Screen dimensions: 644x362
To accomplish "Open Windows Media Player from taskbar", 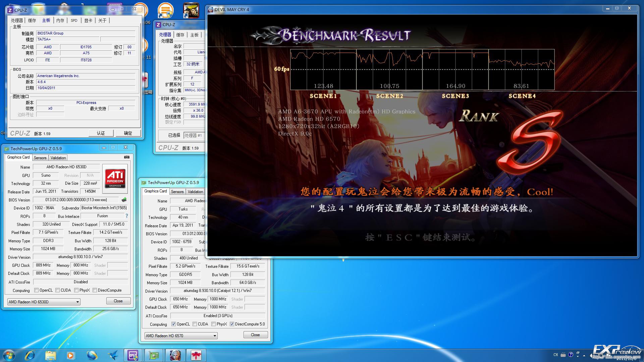I will pyautogui.click(x=71, y=355).
